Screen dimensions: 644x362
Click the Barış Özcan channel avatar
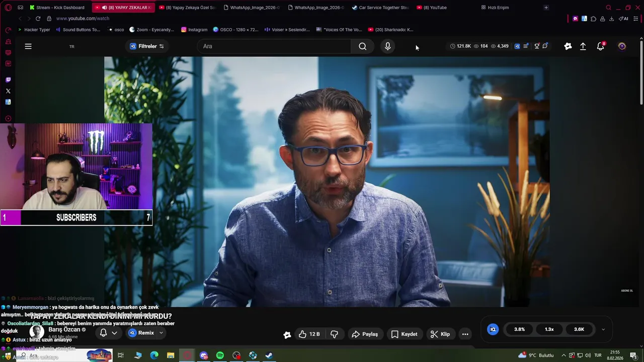point(37,332)
